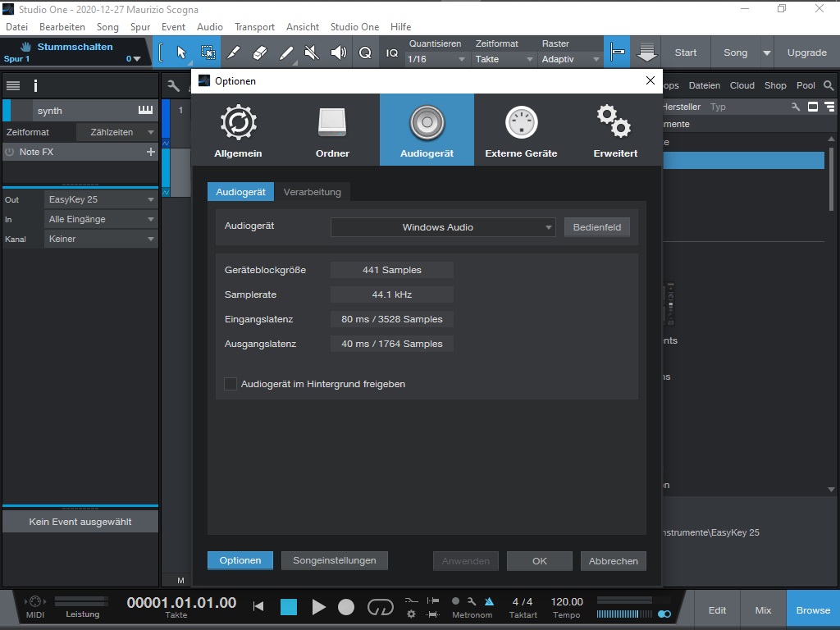This screenshot has height=630, width=840.
Task: Open the Mix view button
Action: tap(763, 610)
